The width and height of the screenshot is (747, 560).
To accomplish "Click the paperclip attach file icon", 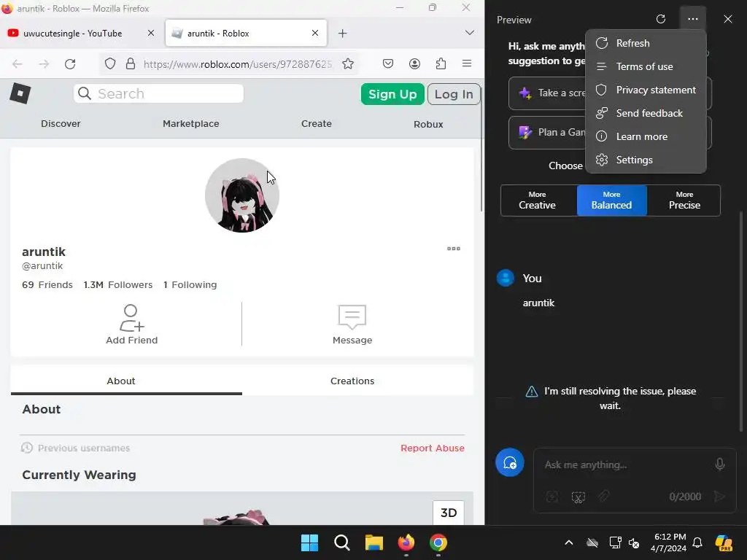I will pos(603,497).
